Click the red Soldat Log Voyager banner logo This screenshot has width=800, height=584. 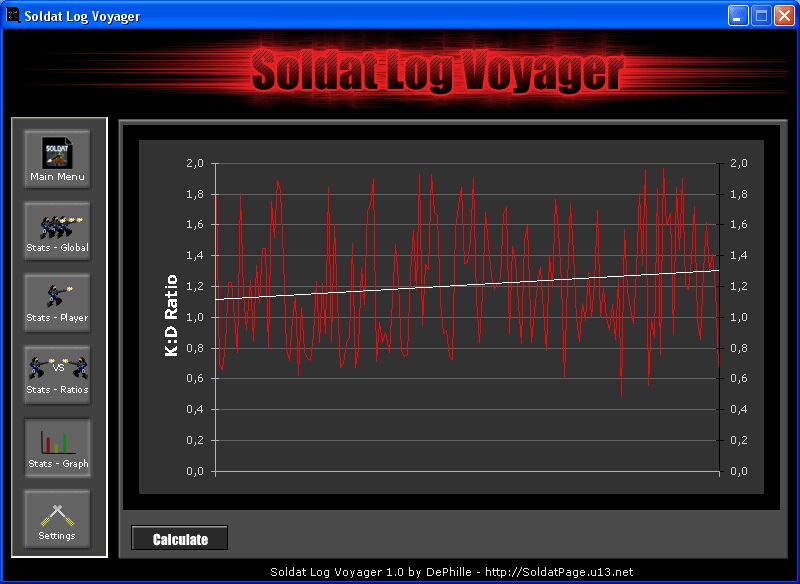(x=438, y=71)
